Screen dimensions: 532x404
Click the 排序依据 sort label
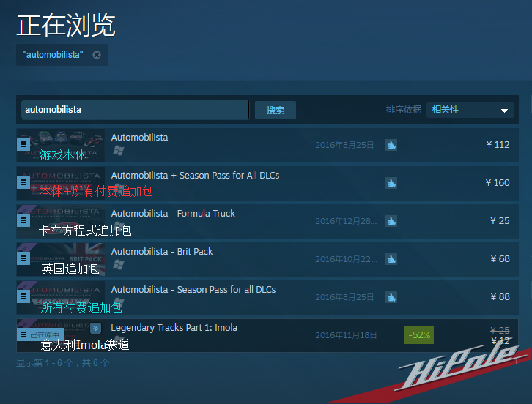(404, 110)
